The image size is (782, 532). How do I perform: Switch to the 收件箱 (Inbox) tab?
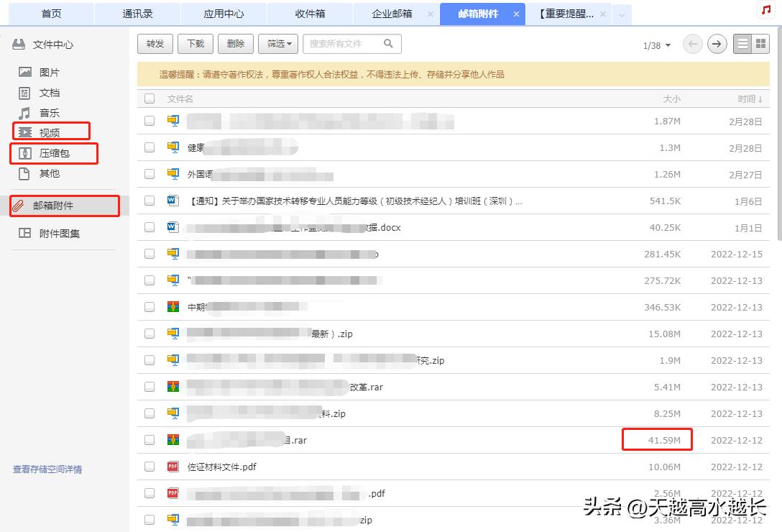(310, 14)
